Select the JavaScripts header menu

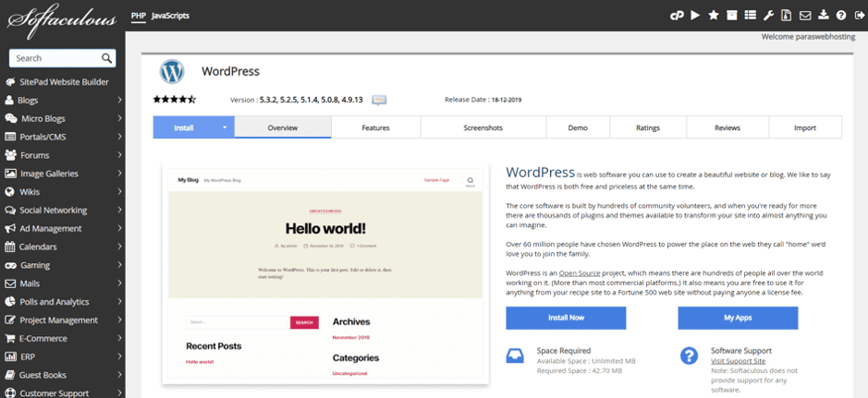pos(170,16)
